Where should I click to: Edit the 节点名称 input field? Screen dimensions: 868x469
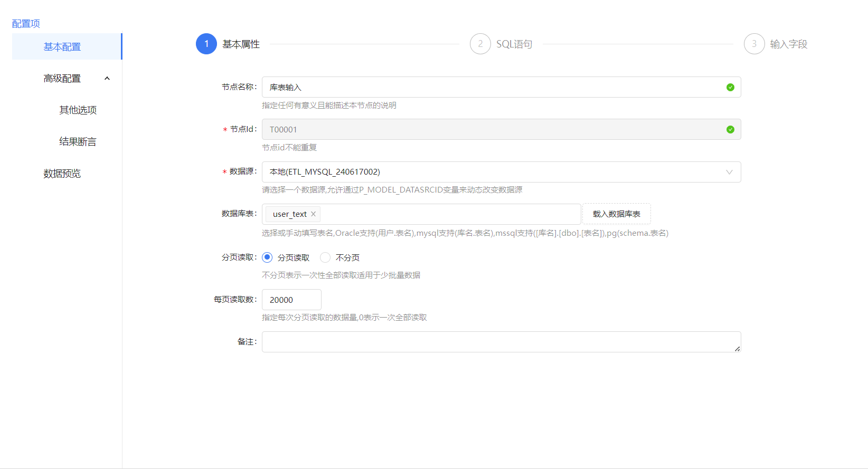tap(502, 87)
